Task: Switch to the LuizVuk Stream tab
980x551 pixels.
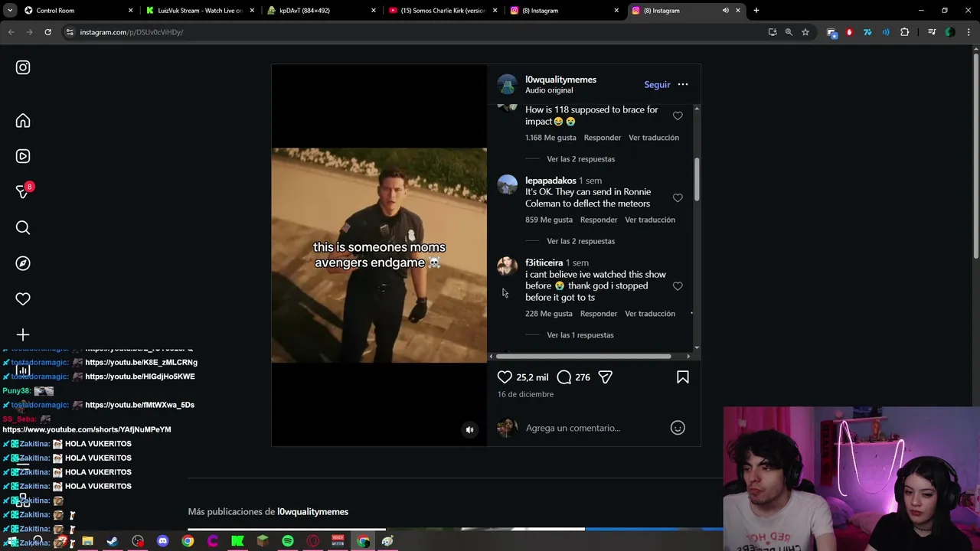Action: (199, 11)
